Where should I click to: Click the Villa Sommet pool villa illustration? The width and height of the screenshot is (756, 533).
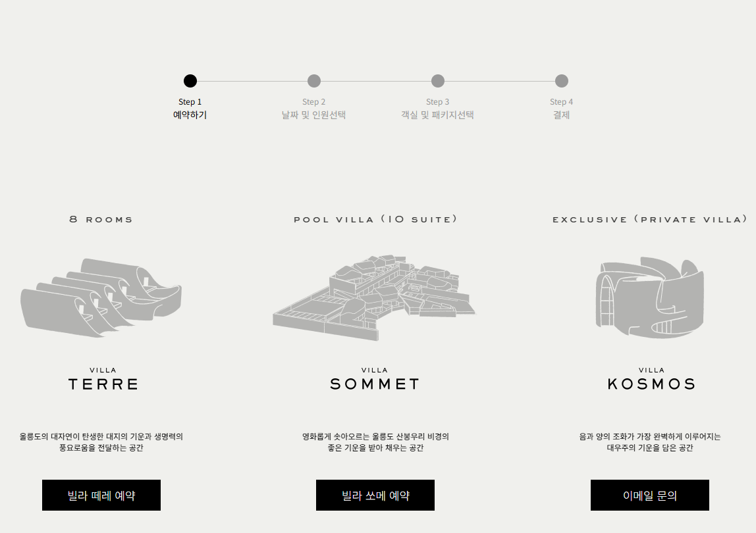point(374,298)
